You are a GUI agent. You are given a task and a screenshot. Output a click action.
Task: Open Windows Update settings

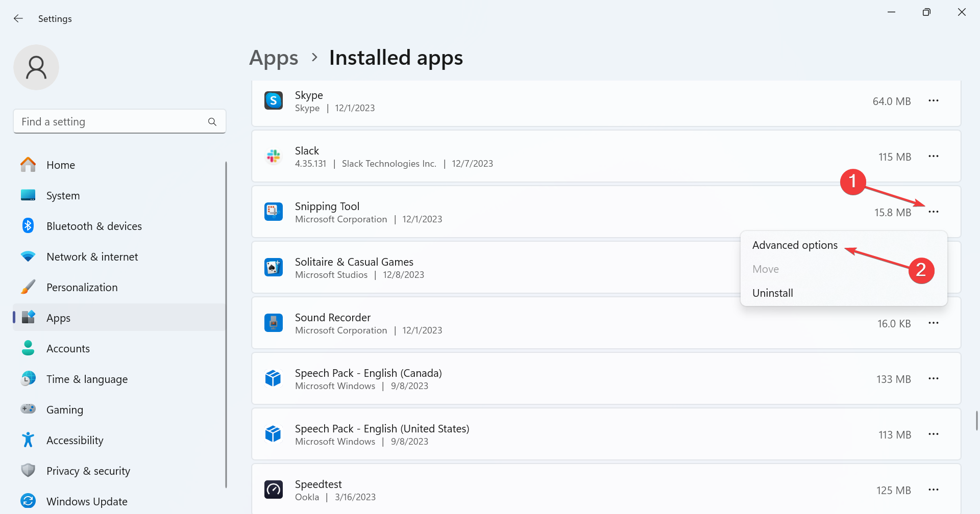tap(119, 501)
